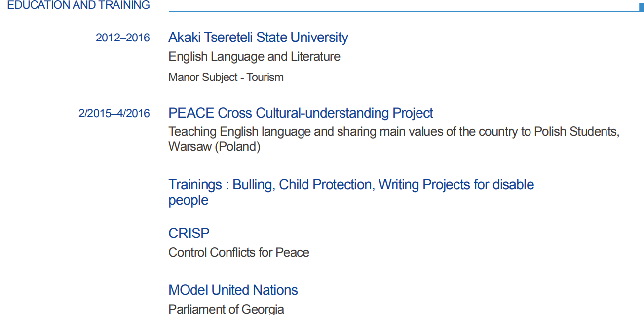
Task: Click the word Child Protection in Trainings
Action: coord(325,185)
